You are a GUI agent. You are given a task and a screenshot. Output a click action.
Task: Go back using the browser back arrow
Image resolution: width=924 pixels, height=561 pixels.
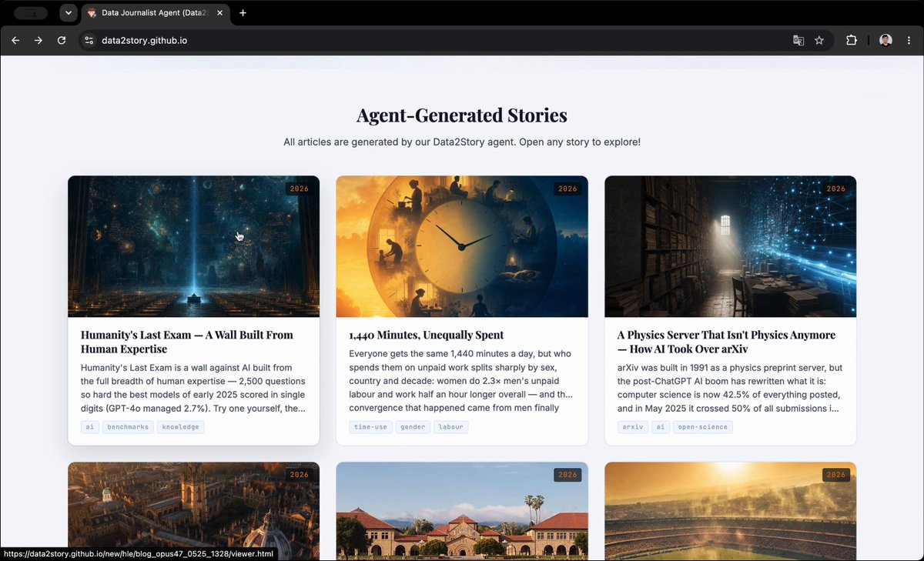click(x=15, y=40)
